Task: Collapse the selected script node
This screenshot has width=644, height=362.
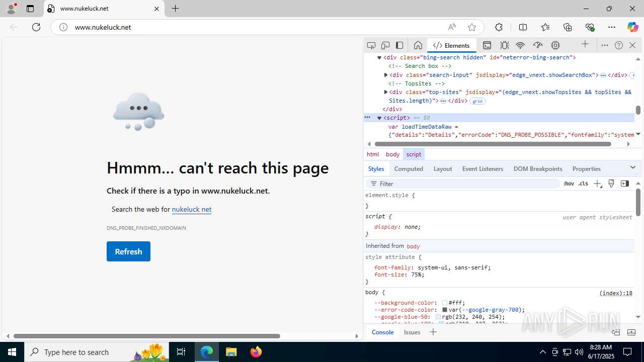Action: pos(379,118)
